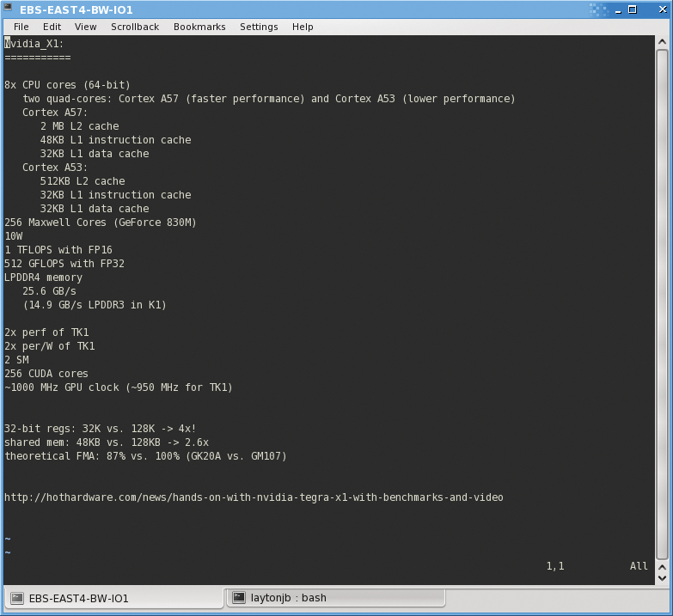Open the Help menu

[x=303, y=27]
